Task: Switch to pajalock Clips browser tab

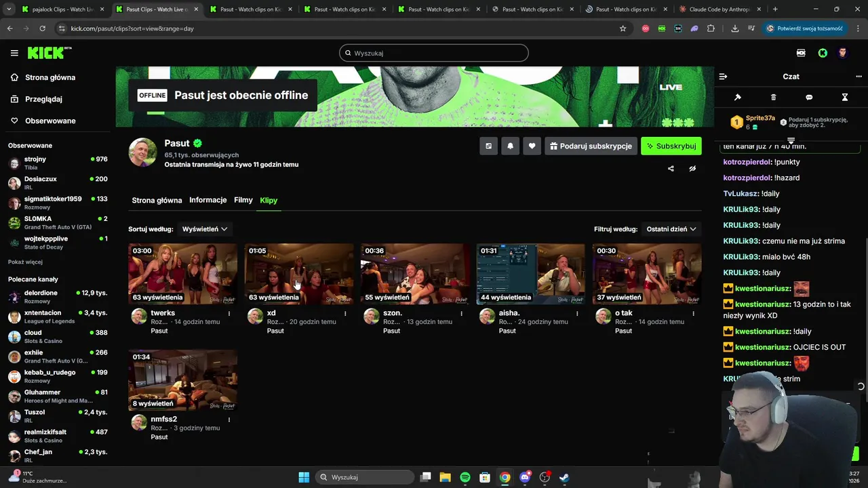Action: coord(62,9)
